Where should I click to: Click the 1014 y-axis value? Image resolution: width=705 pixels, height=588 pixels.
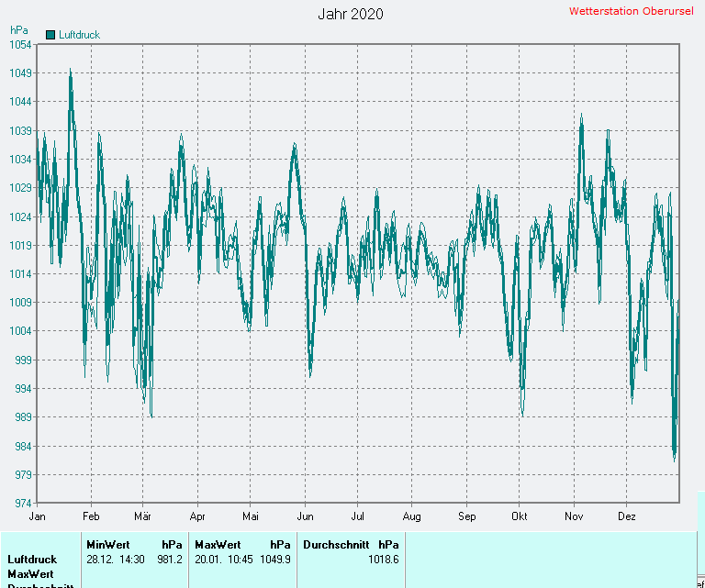coord(21,273)
